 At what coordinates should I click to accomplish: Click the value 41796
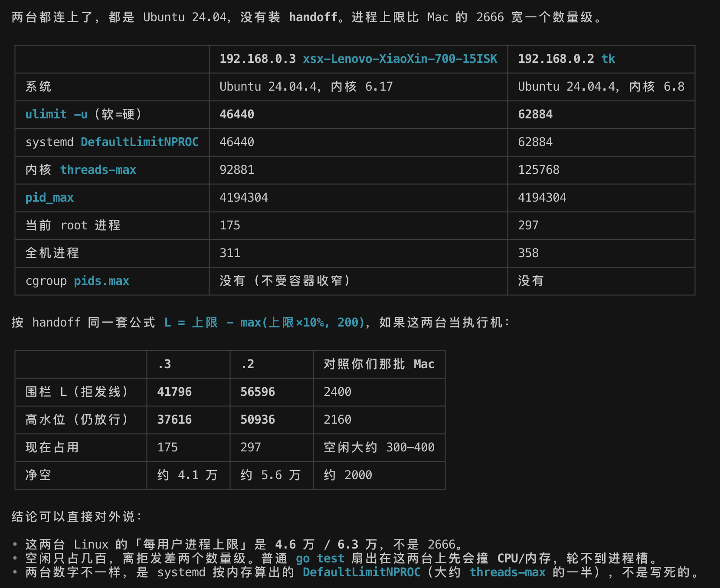[174, 392]
